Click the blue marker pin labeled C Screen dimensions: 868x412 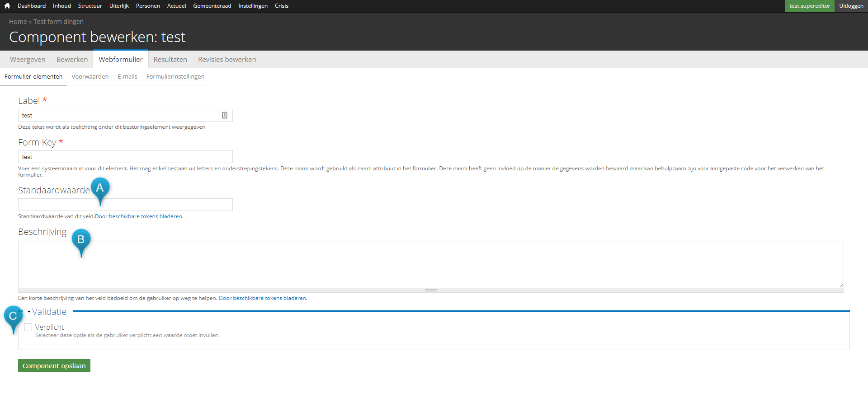[x=13, y=317]
